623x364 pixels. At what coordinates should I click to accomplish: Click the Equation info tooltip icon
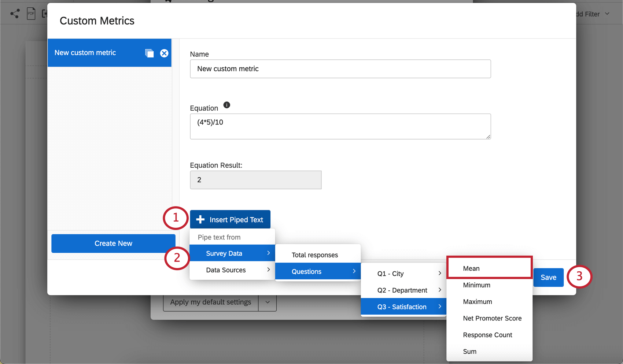coord(226,105)
